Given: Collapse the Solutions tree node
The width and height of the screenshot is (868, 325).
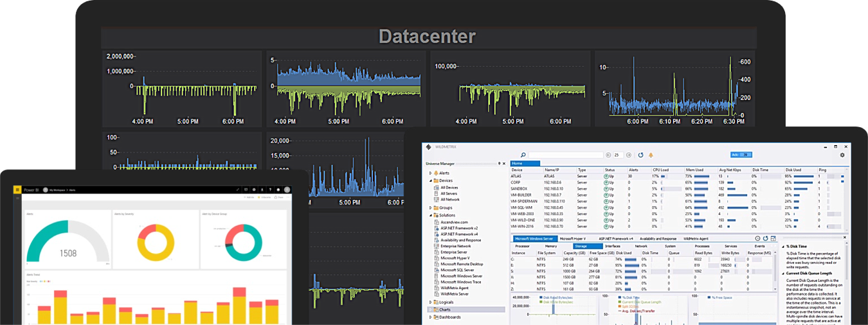Looking at the screenshot, I should click(430, 215).
